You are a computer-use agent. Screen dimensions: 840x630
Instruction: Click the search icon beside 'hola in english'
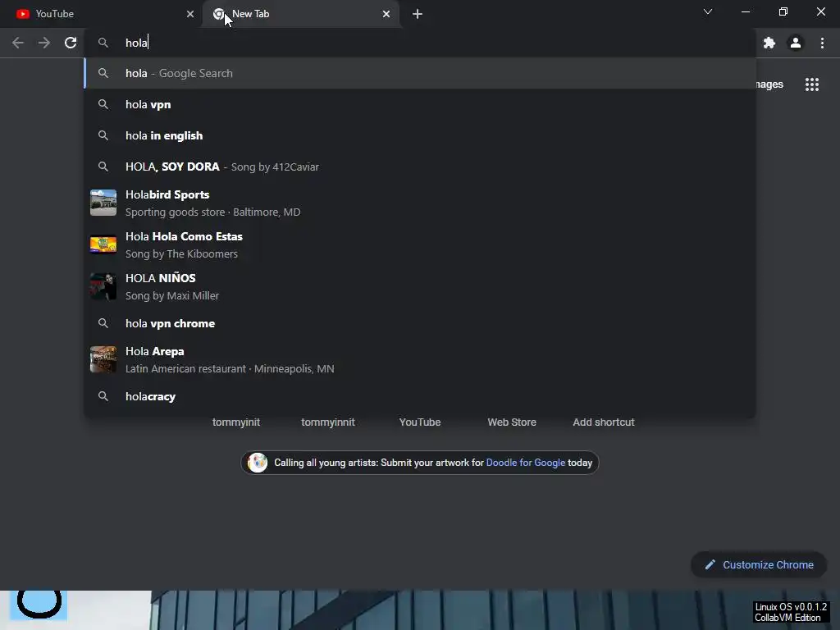[x=103, y=135]
